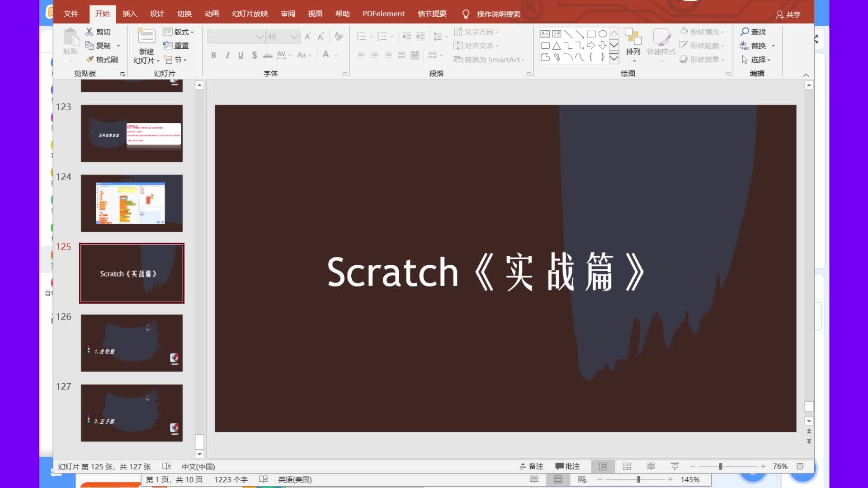Start Slide Show from status bar

[675, 466]
